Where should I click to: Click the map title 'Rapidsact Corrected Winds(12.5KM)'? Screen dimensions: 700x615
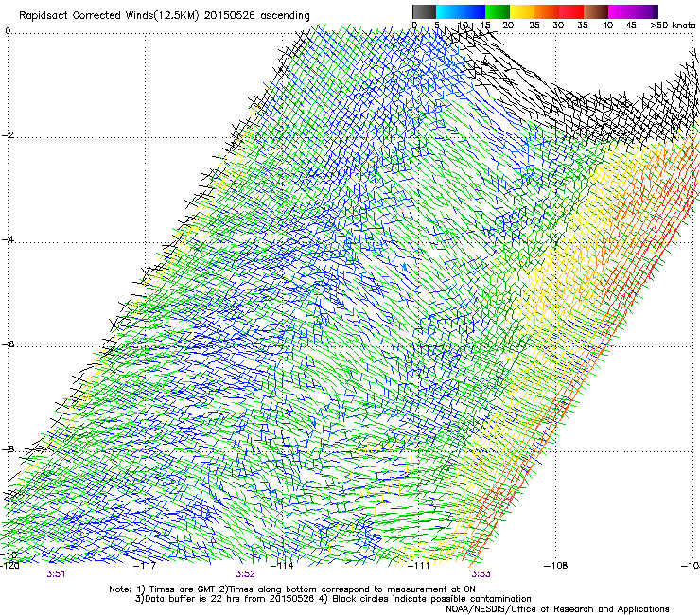(x=109, y=16)
